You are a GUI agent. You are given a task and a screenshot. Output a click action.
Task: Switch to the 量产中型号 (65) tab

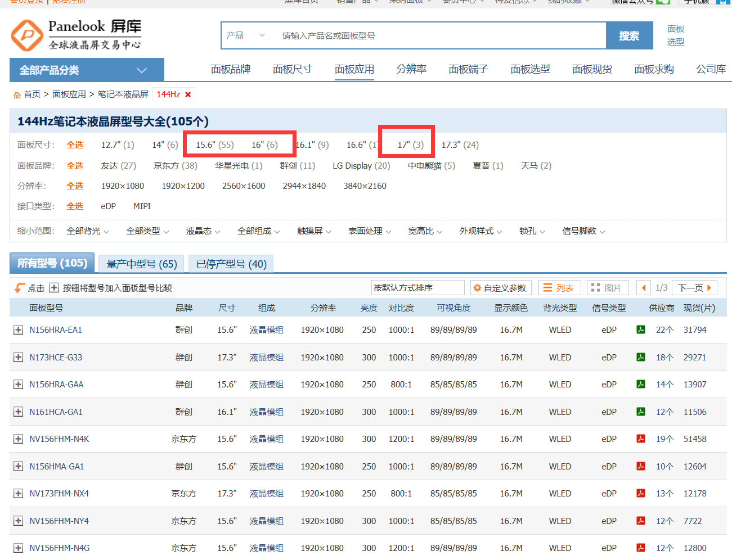(142, 264)
